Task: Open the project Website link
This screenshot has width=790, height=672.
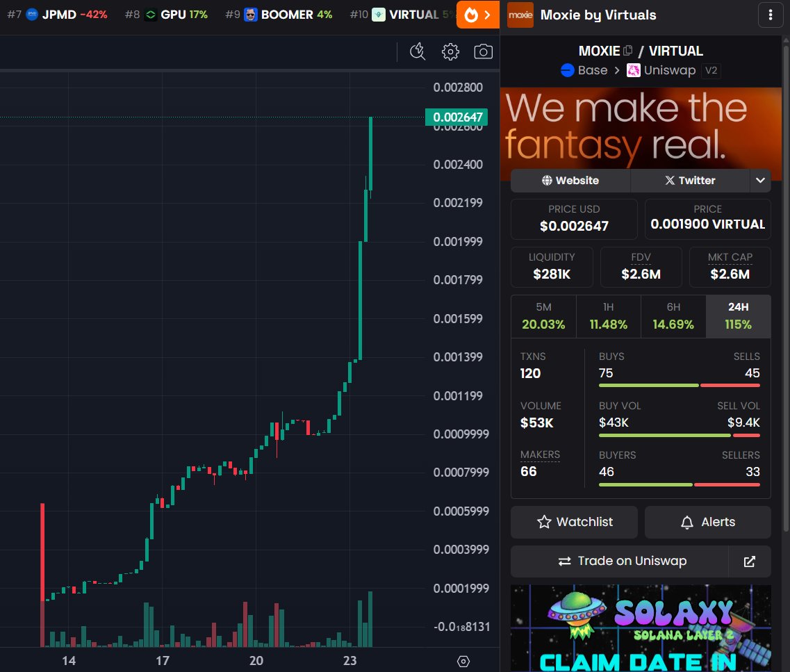Action: 570,181
